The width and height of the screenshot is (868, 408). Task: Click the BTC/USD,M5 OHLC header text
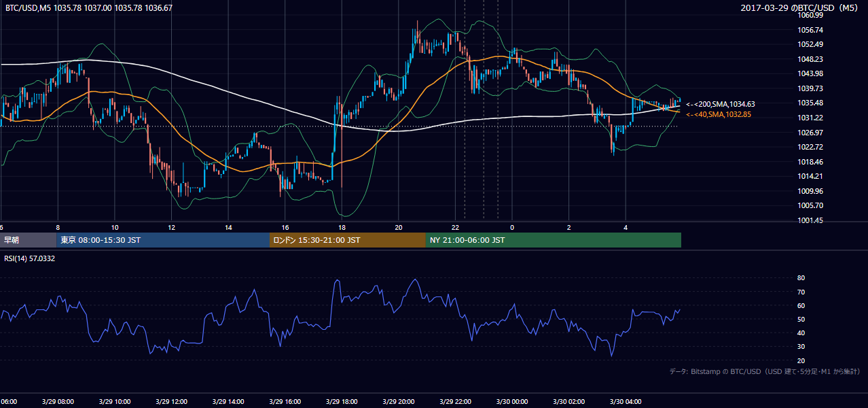88,8
